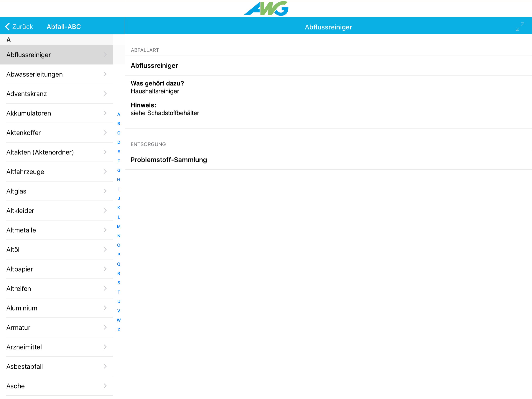
Task: Jump to letter L in index
Action: (x=119, y=217)
